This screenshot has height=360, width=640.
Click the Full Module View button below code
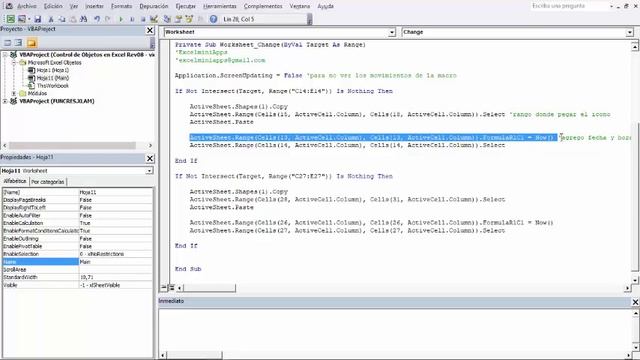click(172, 288)
